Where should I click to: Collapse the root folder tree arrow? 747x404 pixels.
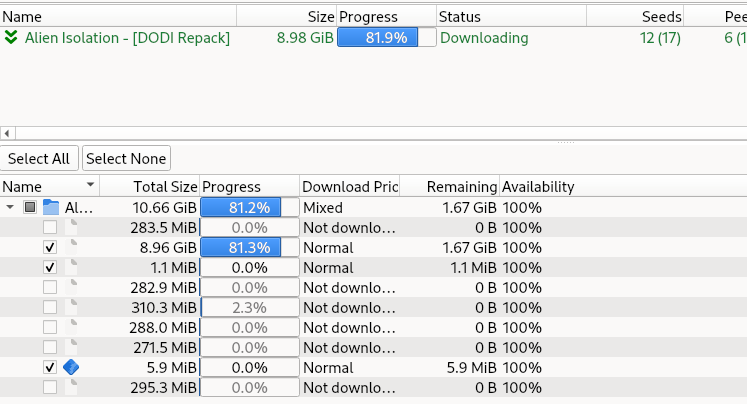(10, 207)
